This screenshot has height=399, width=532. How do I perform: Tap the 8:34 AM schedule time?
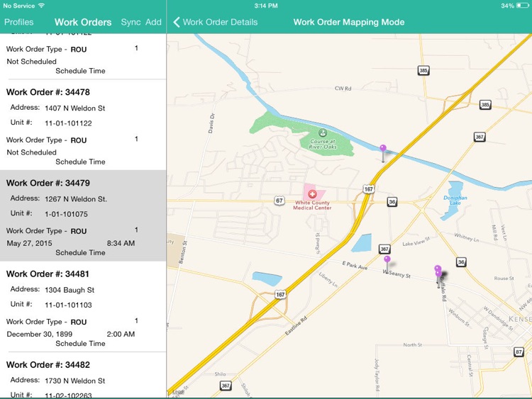tap(121, 243)
